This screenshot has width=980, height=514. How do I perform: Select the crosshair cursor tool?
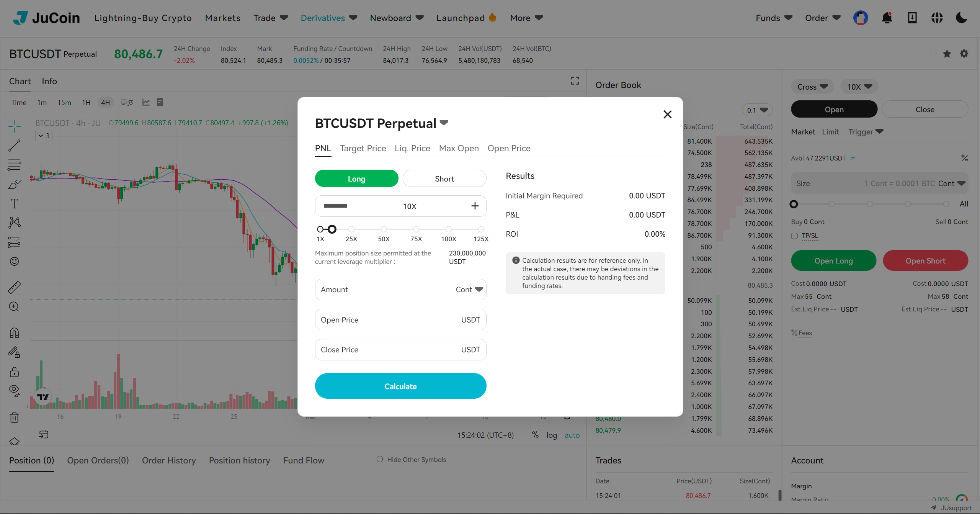[x=15, y=126]
